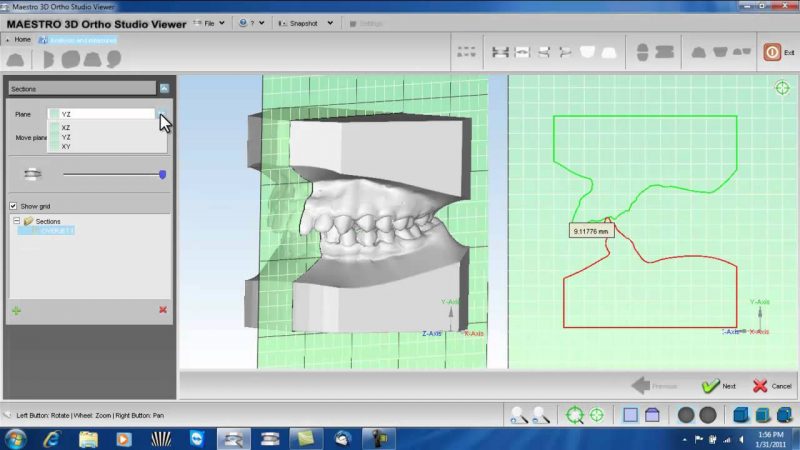Viewport: 800px width, 450px height.
Task: Open the Windows Start menu
Action: 15,439
